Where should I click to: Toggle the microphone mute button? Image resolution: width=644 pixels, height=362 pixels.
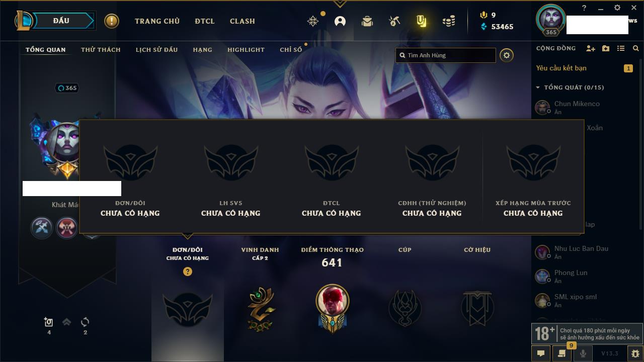tap(583, 353)
